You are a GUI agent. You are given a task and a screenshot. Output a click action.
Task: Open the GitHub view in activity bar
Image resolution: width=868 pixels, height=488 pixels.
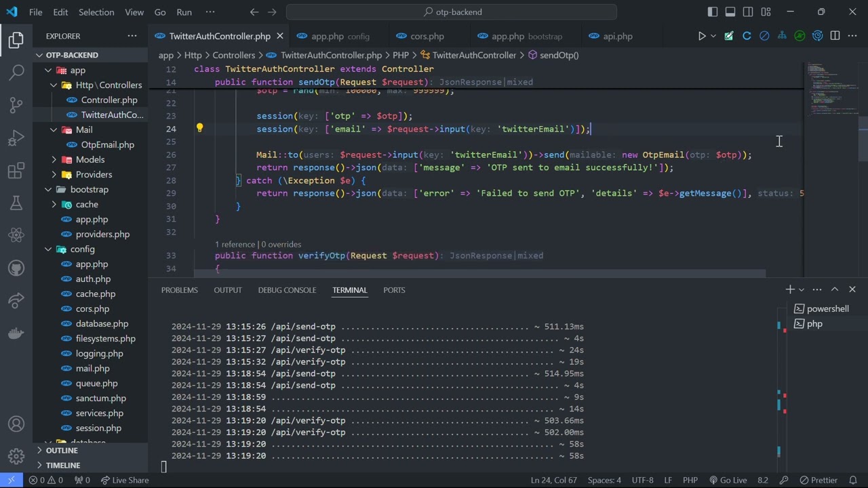pos(16,268)
